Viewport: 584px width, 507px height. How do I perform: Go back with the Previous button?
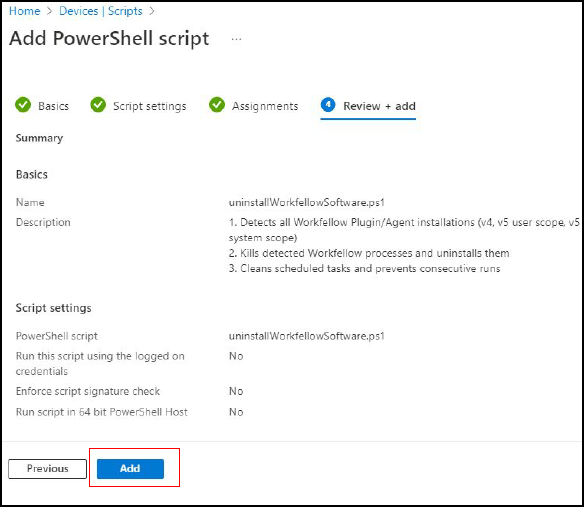pyautogui.click(x=47, y=469)
